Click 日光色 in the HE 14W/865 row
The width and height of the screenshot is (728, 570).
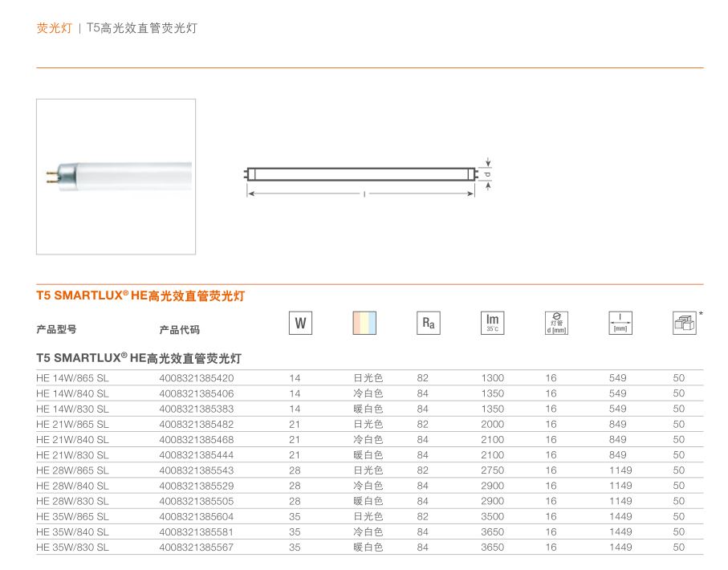(x=368, y=378)
